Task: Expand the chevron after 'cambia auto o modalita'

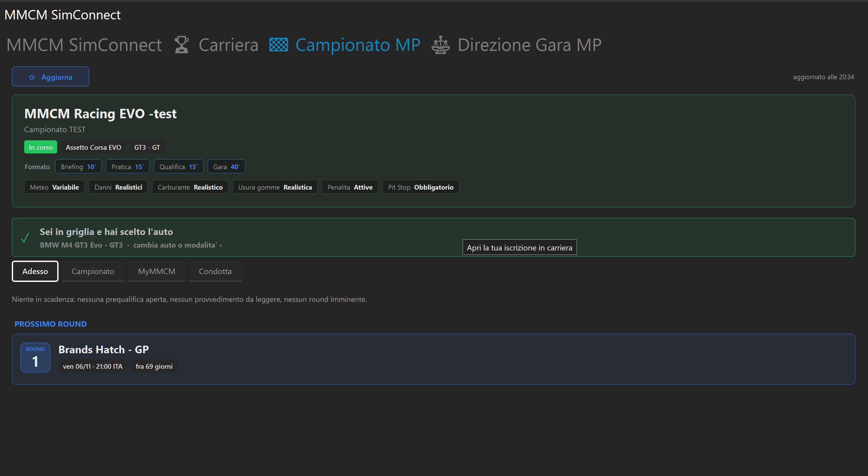Action: click(221, 245)
